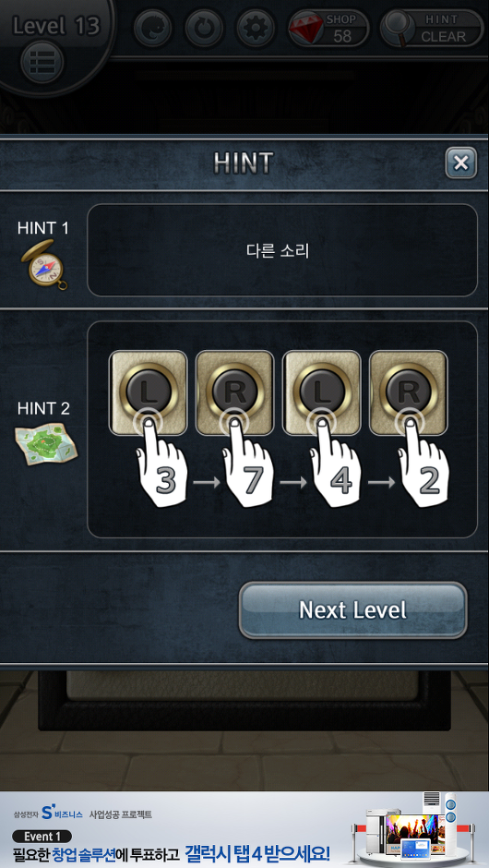The height and width of the screenshot is (868, 489).
Task: Open the level list menu icon
Action: point(42,62)
